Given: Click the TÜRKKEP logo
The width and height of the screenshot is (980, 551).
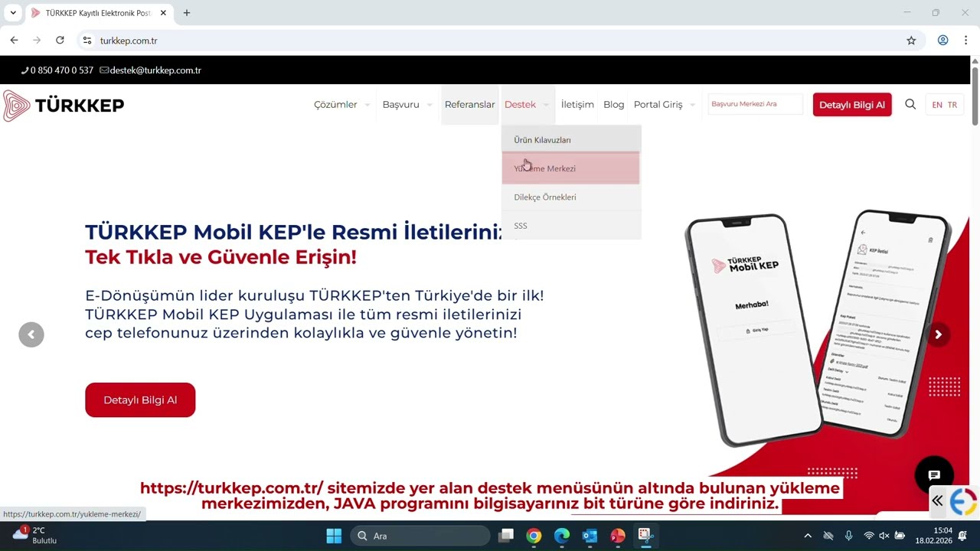Looking at the screenshot, I should click(64, 106).
